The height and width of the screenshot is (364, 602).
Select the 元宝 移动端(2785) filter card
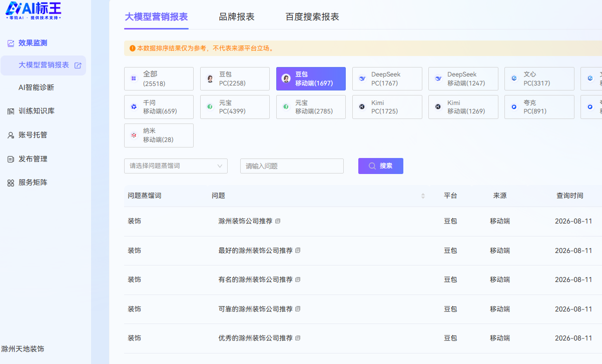click(x=311, y=107)
